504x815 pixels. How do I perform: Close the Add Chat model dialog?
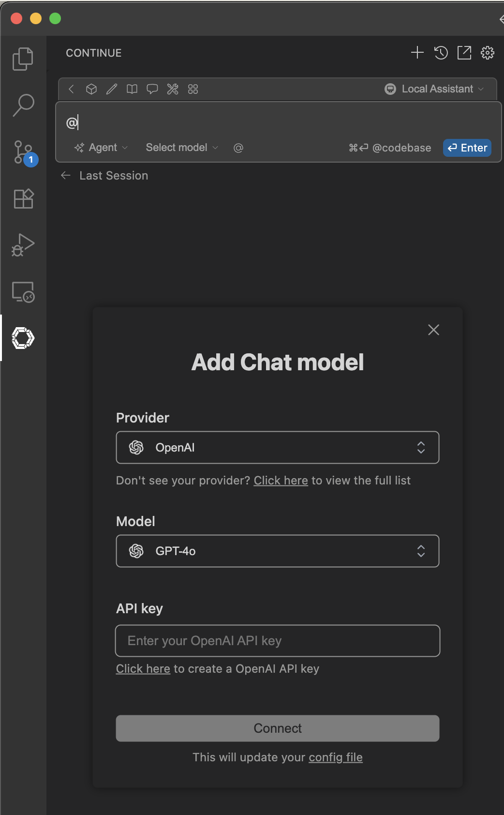coord(433,330)
